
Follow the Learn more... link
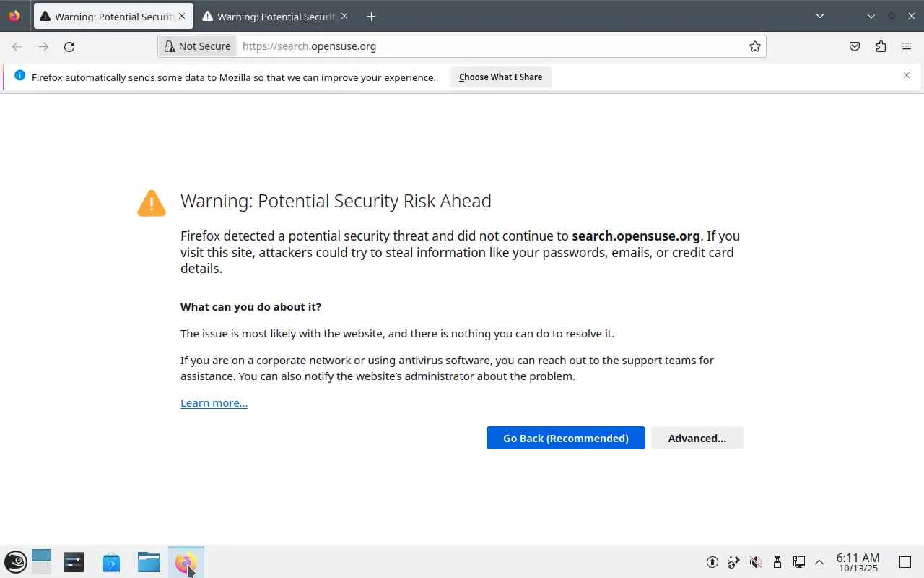tap(214, 403)
